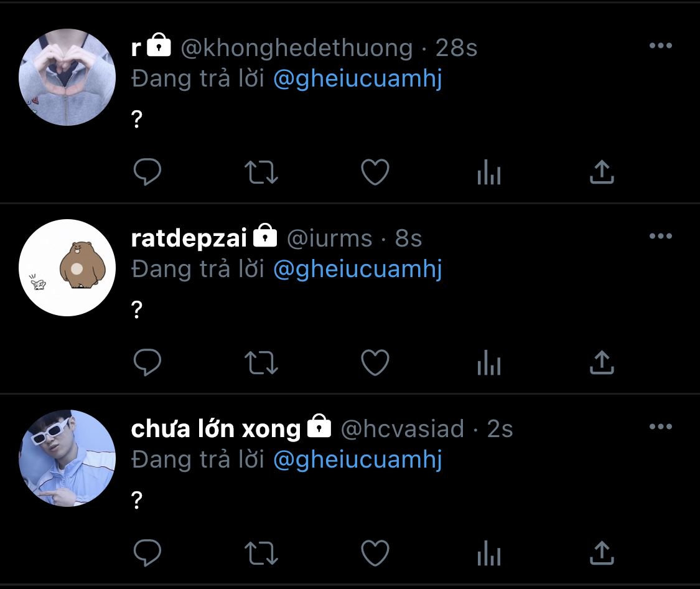
Task: Open more options for ratdepzai's tweet
Action: (x=661, y=236)
